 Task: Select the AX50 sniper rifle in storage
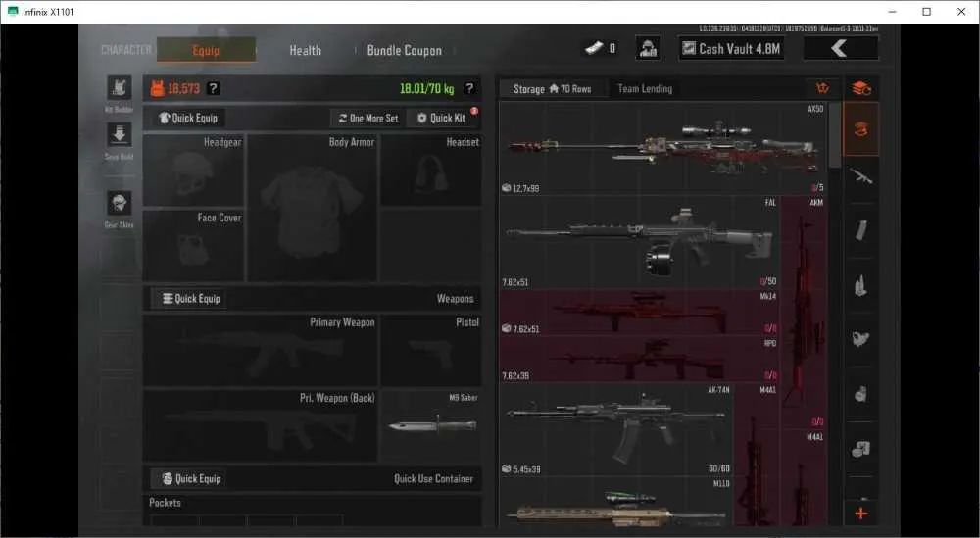click(x=663, y=148)
